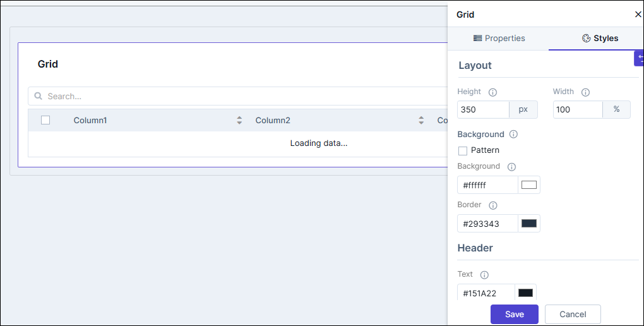Click the Background hex #ffffff field
Image resolution: width=644 pixels, height=326 pixels.
pos(487,185)
